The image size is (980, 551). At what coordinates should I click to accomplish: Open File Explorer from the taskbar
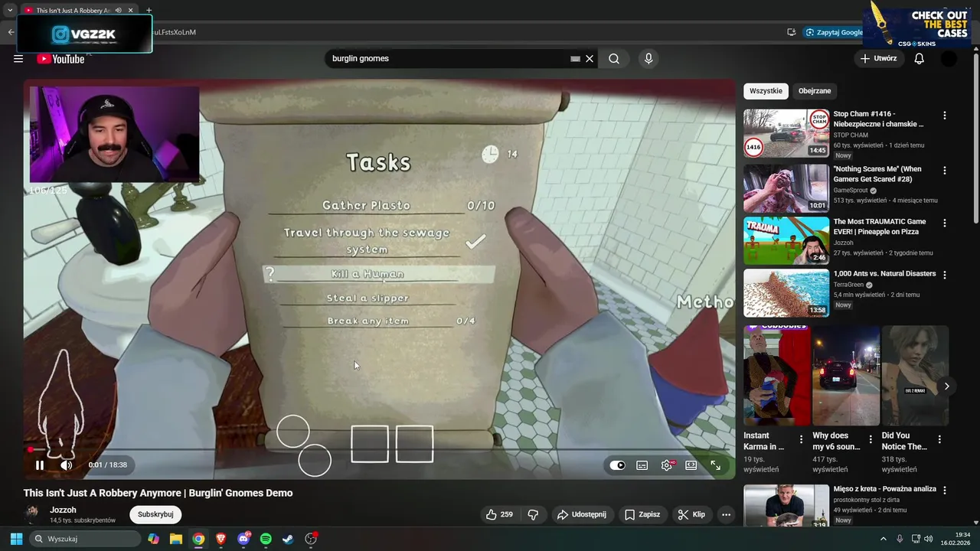[x=176, y=539]
